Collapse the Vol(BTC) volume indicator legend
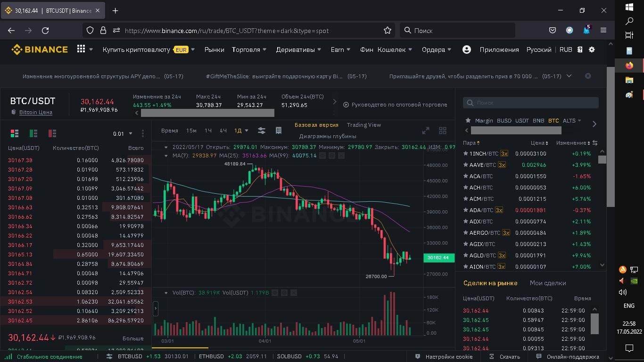 coord(166,293)
